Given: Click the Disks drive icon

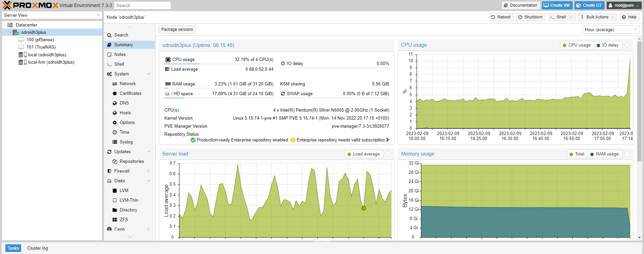Looking at the screenshot, I should click(109, 181).
